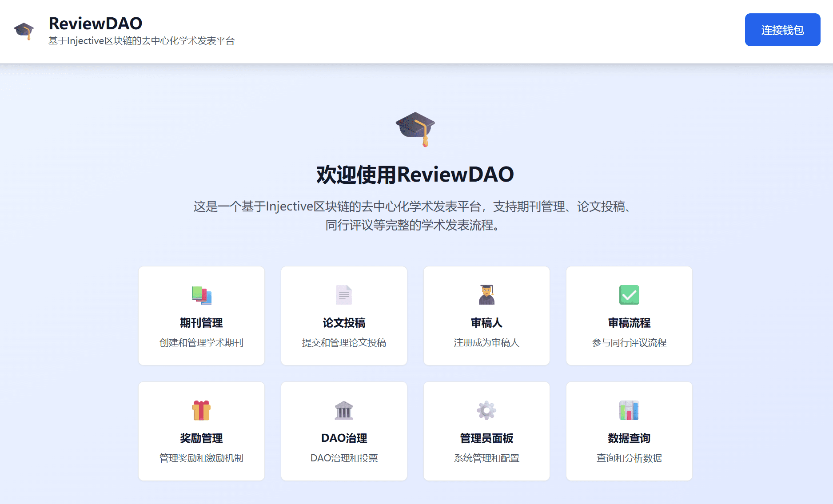Screen dimensions: 833x504
Task: Click the bar chart icon for 数据查询
Action: tap(629, 410)
